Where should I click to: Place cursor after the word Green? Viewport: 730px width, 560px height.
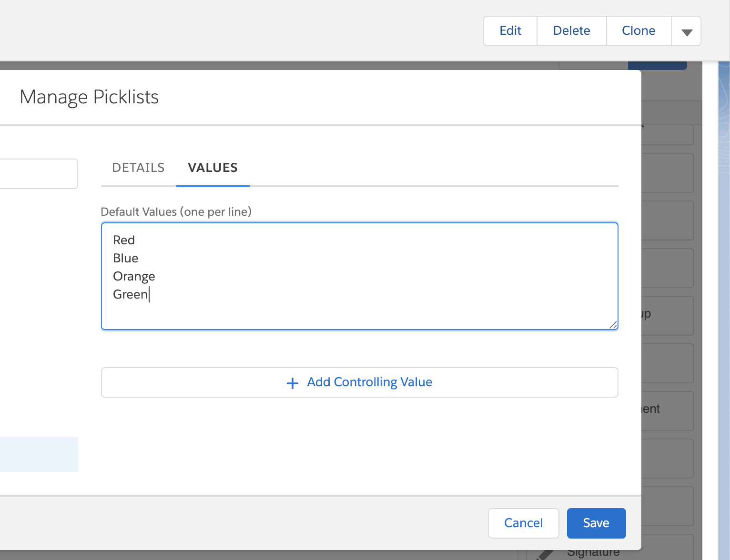click(149, 294)
